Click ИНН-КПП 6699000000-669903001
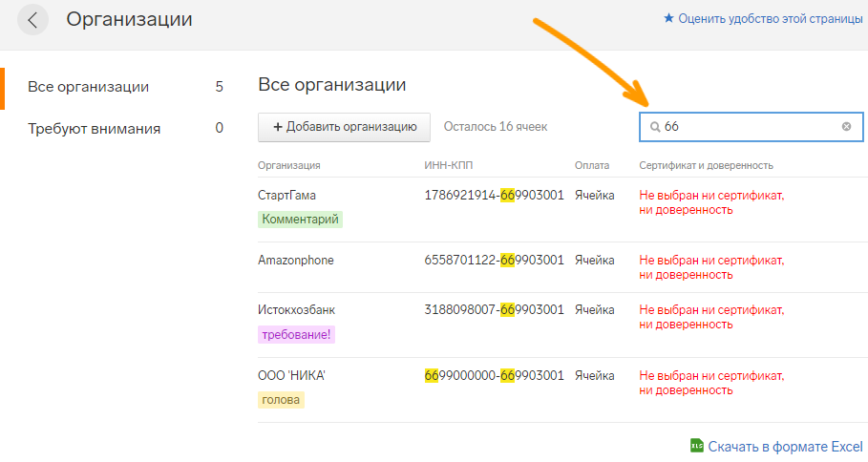The height and width of the screenshot is (462, 868). (494, 376)
